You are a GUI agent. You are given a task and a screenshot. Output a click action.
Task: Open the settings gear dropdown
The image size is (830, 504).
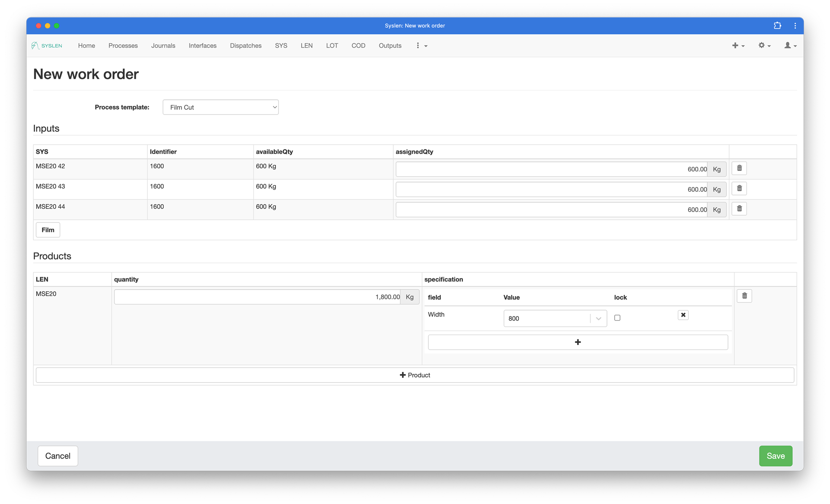click(x=764, y=45)
